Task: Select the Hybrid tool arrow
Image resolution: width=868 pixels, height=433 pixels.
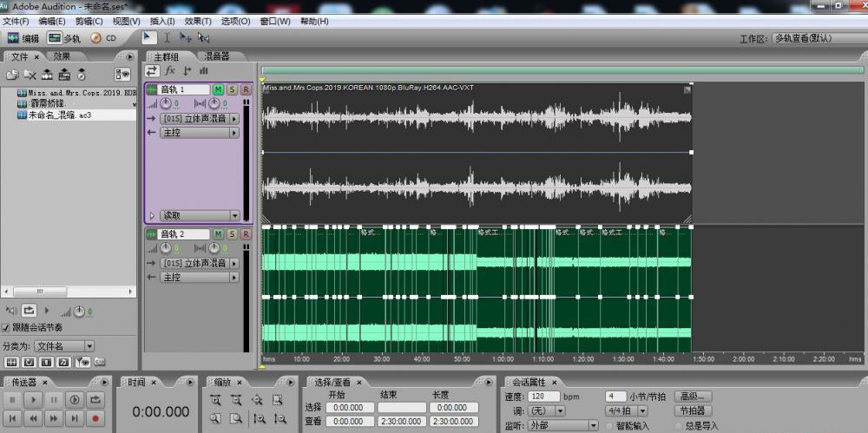Action: pos(148,37)
